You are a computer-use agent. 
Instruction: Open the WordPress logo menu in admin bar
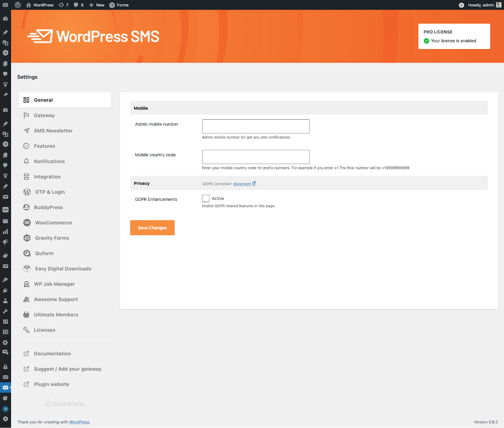pos(18,5)
